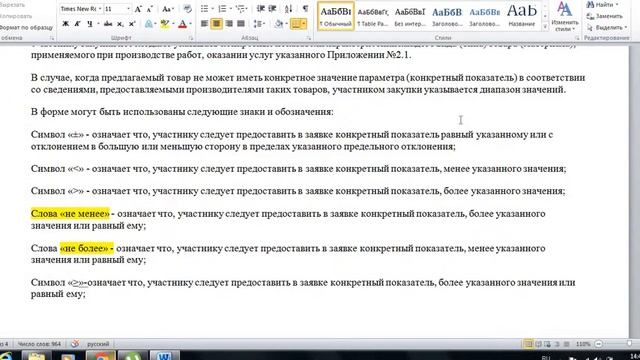
Task: Open the Paragraph dialog launcher
Action: (x=309, y=38)
